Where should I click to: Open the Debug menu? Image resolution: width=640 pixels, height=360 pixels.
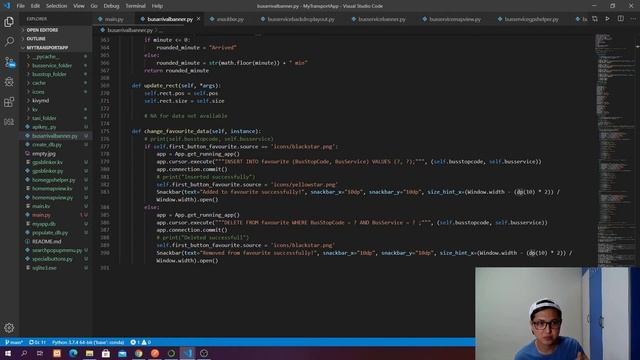click(x=111, y=6)
